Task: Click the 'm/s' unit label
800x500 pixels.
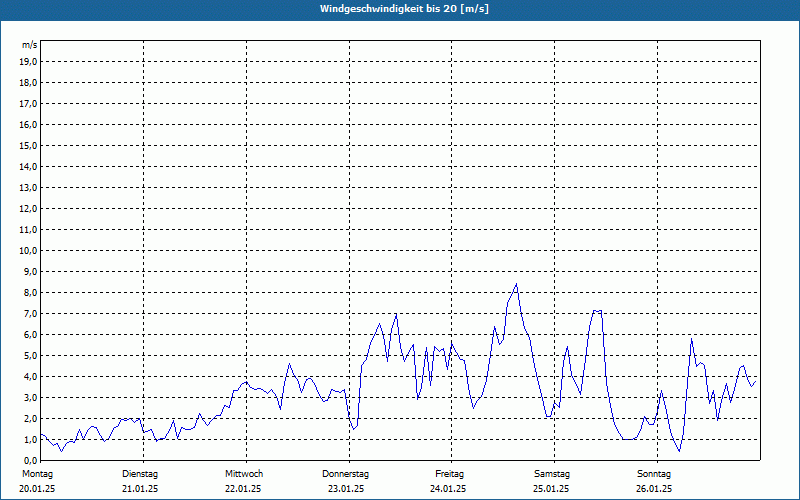Action: tap(30, 45)
